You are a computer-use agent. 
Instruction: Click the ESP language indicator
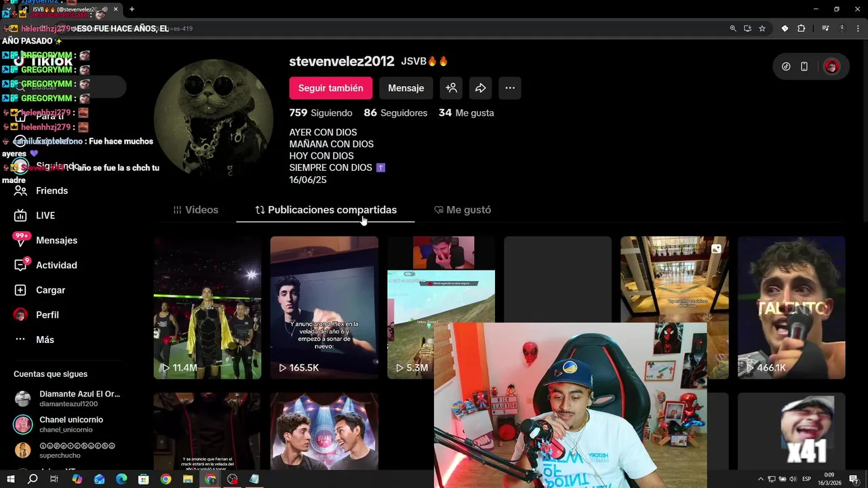coord(808,479)
